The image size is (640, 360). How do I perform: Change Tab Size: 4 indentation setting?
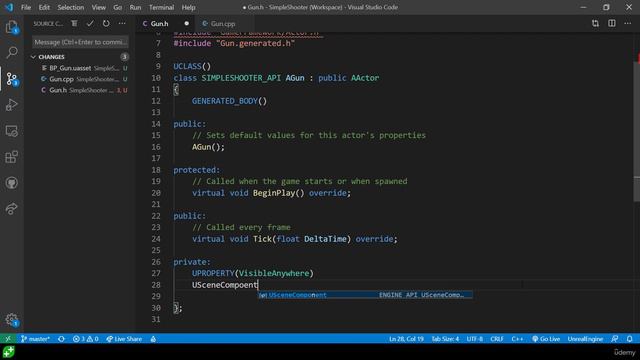(x=445, y=339)
